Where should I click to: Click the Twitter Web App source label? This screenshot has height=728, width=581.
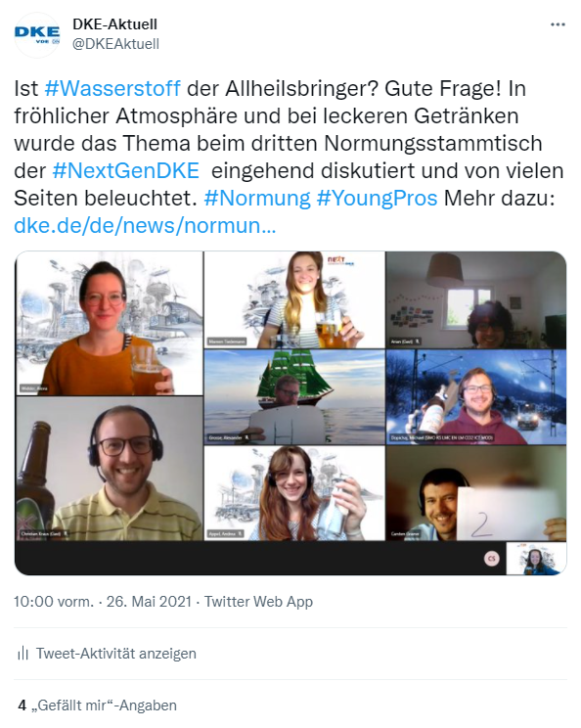tap(258, 602)
